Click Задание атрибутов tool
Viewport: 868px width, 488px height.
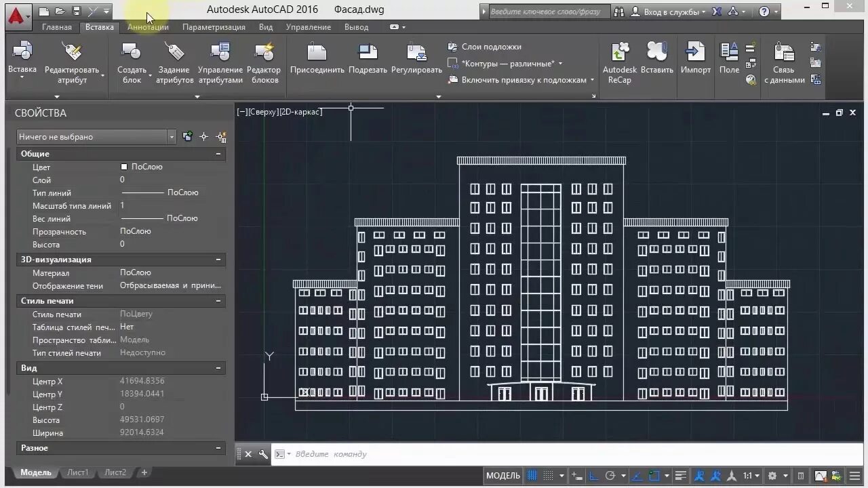pyautogui.click(x=174, y=62)
